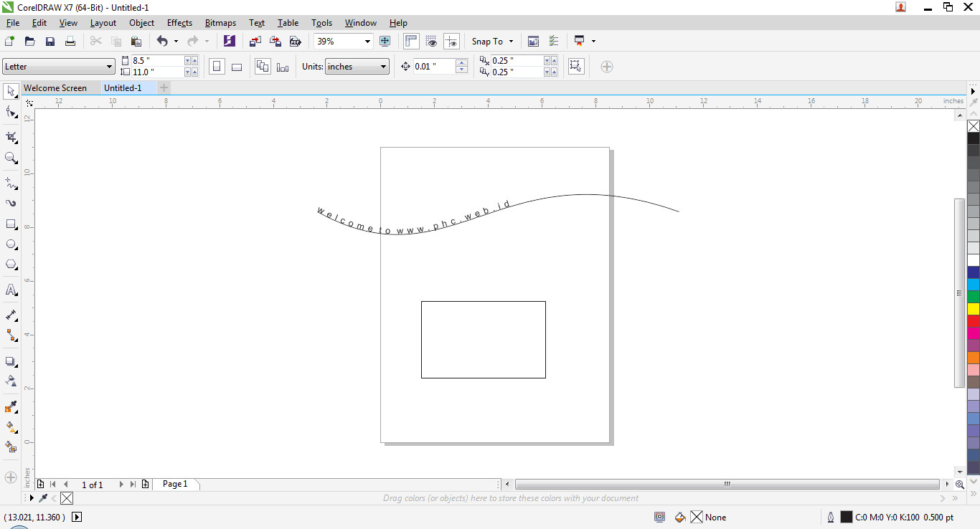
Task: Choose the Connector tool
Action: pyautogui.click(x=11, y=335)
